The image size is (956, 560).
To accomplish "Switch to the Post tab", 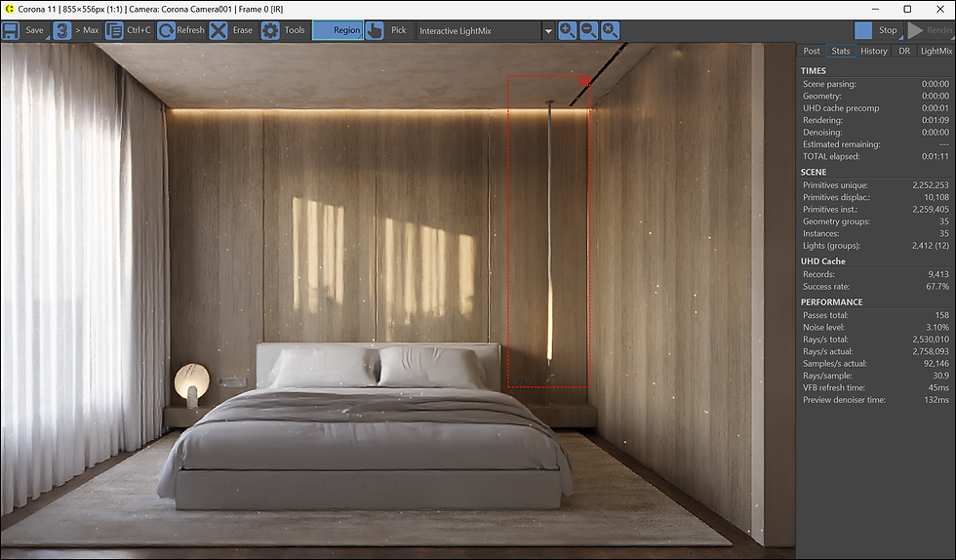I will pos(812,52).
